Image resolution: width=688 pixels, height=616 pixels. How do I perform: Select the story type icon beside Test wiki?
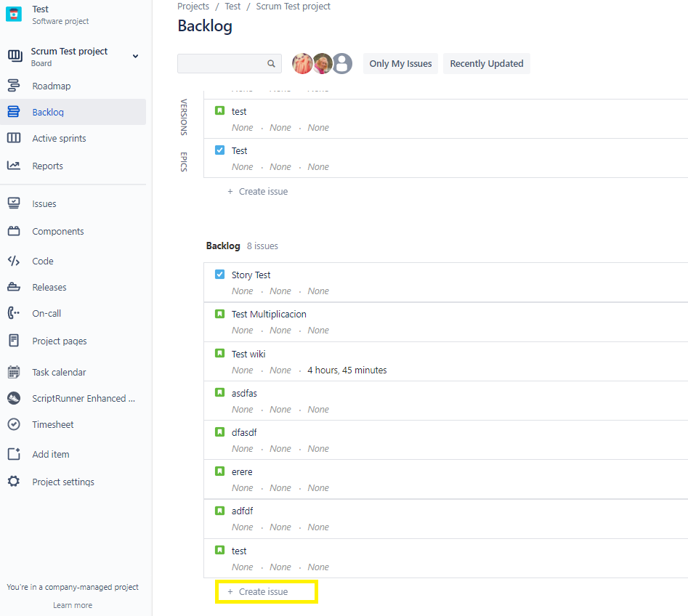coord(219,353)
